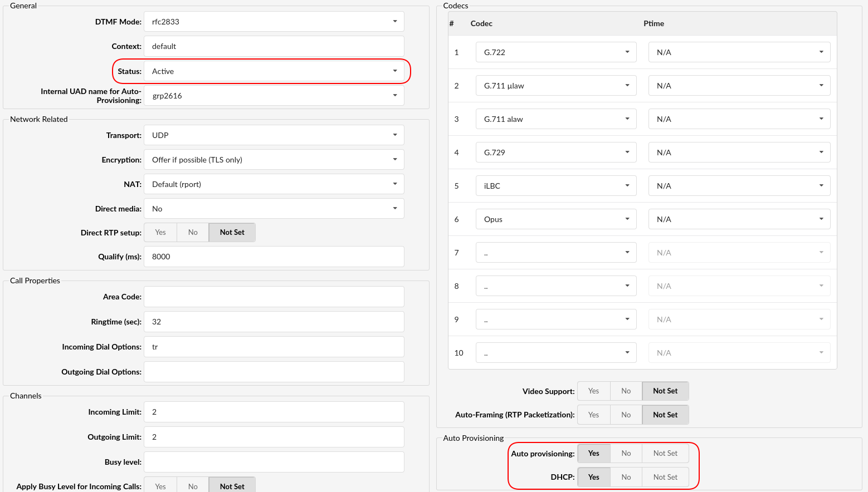Set Direct RTP setup to Yes
The height and width of the screenshot is (492, 868).
pos(160,233)
